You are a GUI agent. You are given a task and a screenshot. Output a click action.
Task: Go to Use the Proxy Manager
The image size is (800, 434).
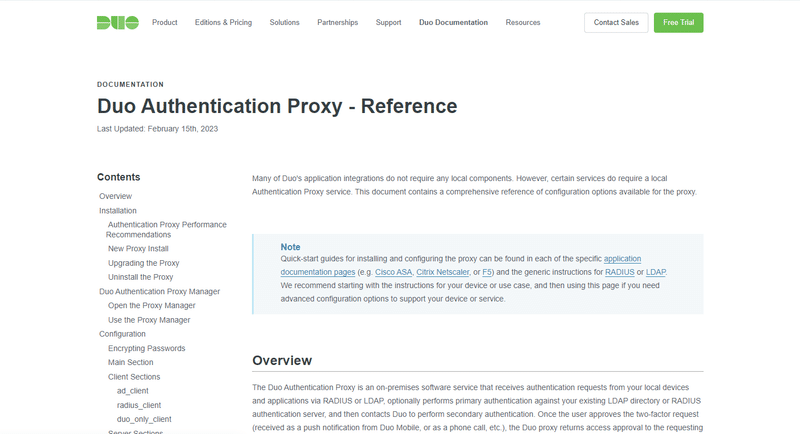click(149, 320)
